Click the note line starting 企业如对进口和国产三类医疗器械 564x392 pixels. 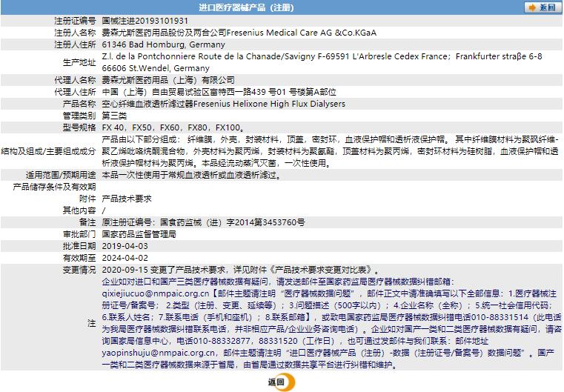coord(279,282)
